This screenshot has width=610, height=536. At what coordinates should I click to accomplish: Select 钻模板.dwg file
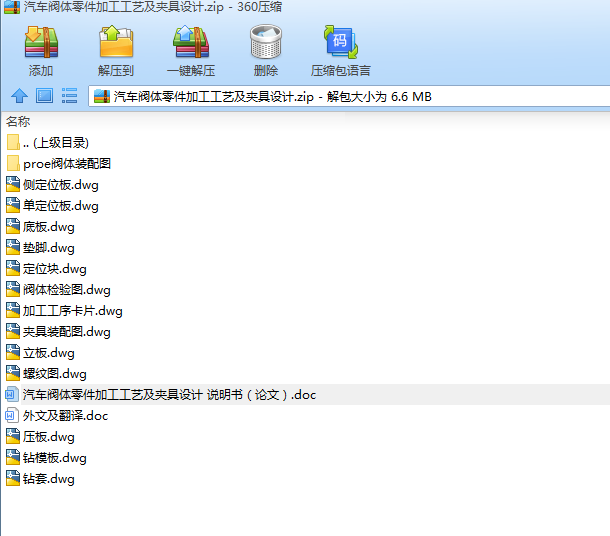(x=46, y=457)
